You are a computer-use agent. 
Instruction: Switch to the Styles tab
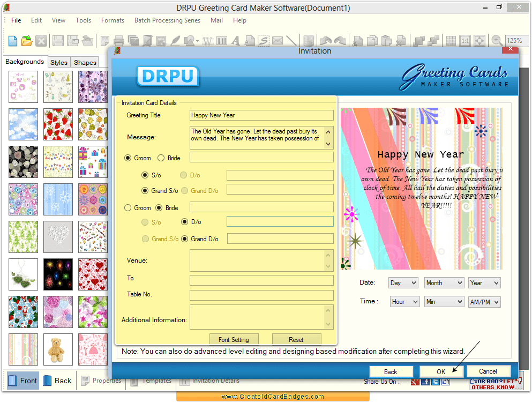[x=59, y=62]
